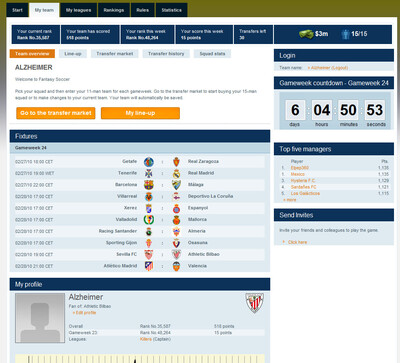This screenshot has width=400, height=363.
Task: Click the My line-up button
Action: tap(140, 113)
